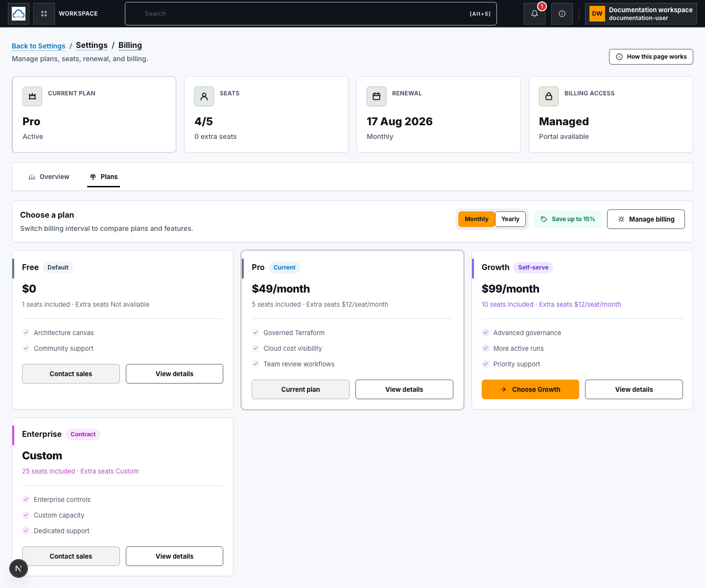Click the Current badge on Pro
This screenshot has width=705, height=588.
[284, 268]
